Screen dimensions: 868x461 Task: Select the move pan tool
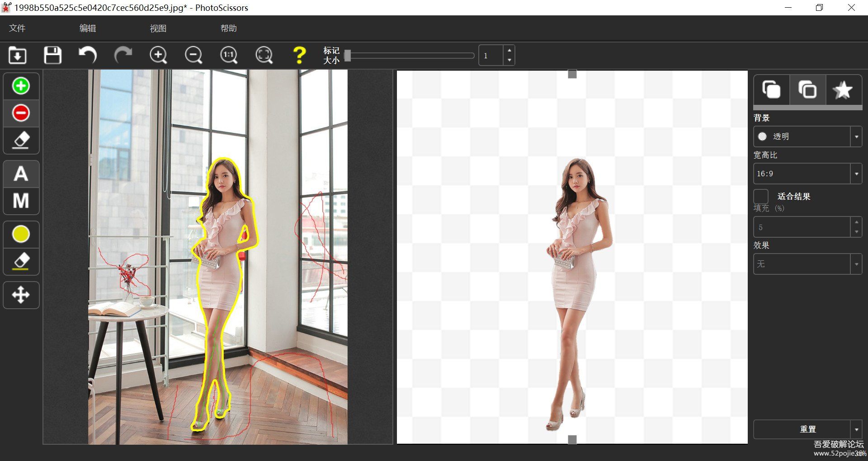21,295
